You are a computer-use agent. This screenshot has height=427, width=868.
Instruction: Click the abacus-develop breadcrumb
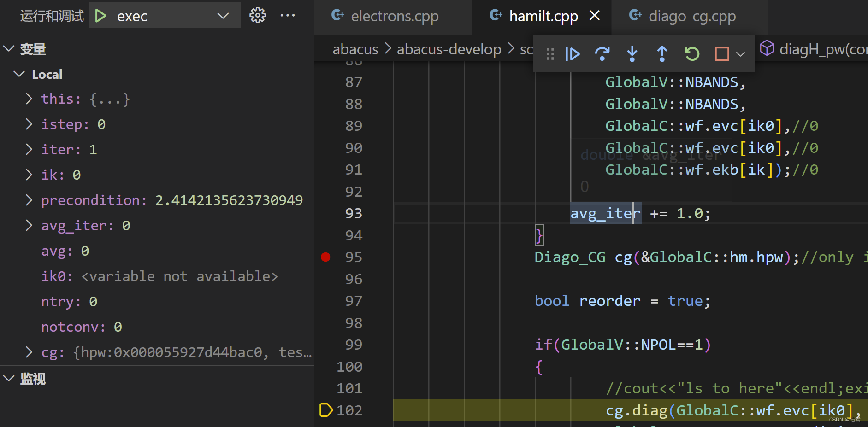tap(449, 49)
